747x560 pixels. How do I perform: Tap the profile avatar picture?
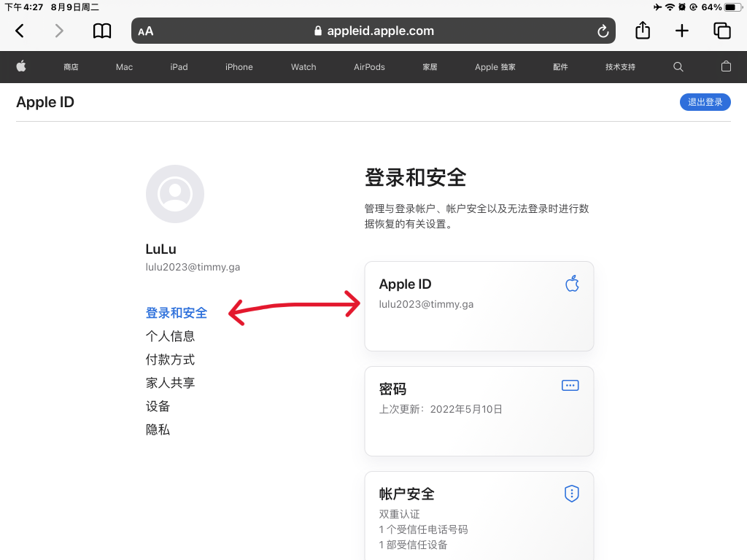pos(175,194)
